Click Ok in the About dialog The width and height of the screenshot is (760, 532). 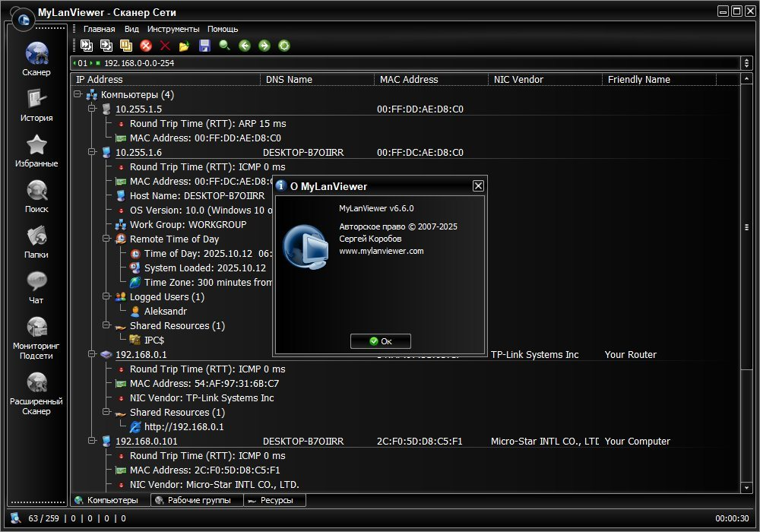point(381,341)
